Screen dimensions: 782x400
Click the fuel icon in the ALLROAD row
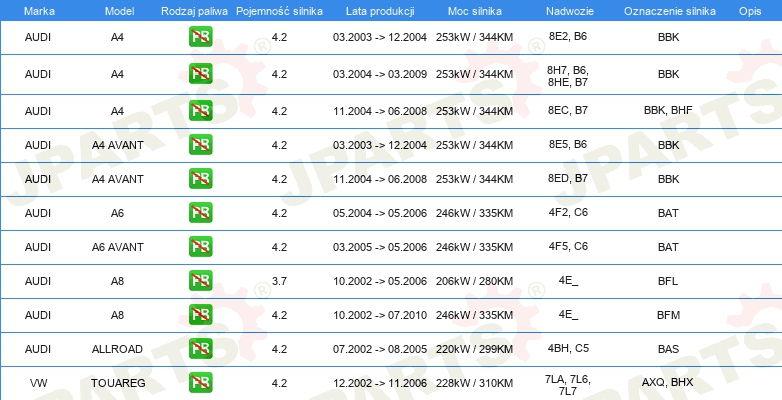pyautogui.click(x=200, y=349)
